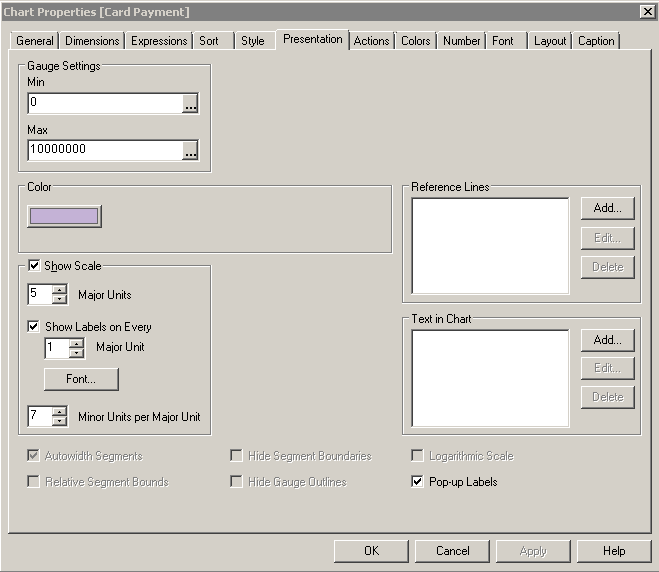
Task: Close the Chart Properties dialog
Action: click(x=646, y=11)
